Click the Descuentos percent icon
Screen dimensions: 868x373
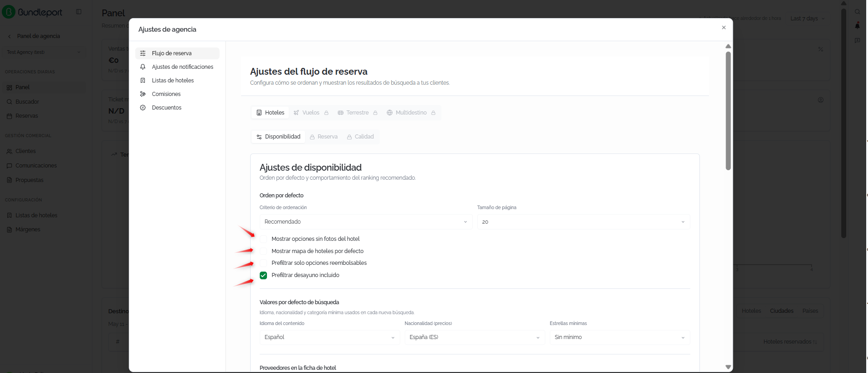point(143,108)
